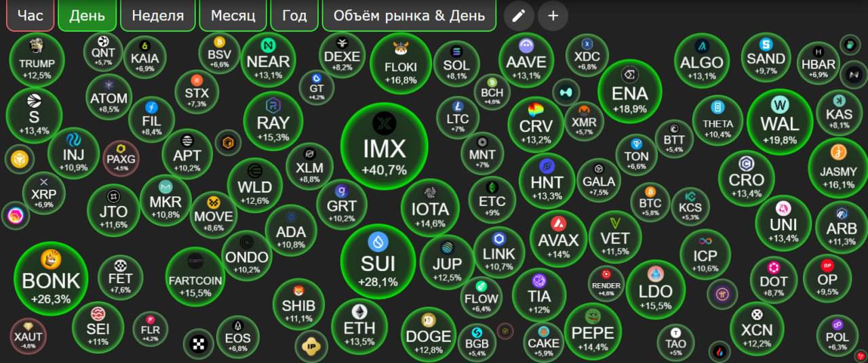Click the XLM +8,8% bubble
The image size is (868, 363).
(x=309, y=167)
